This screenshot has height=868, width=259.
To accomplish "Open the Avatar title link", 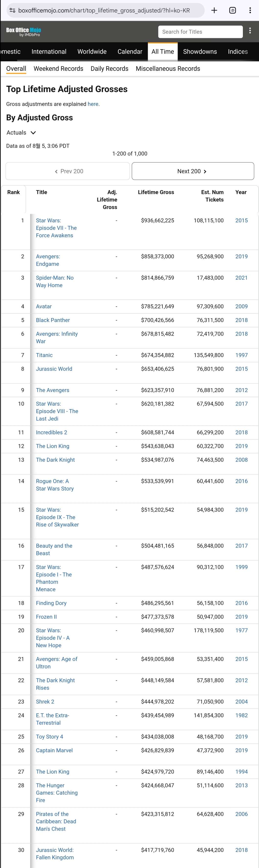I will coord(44,306).
